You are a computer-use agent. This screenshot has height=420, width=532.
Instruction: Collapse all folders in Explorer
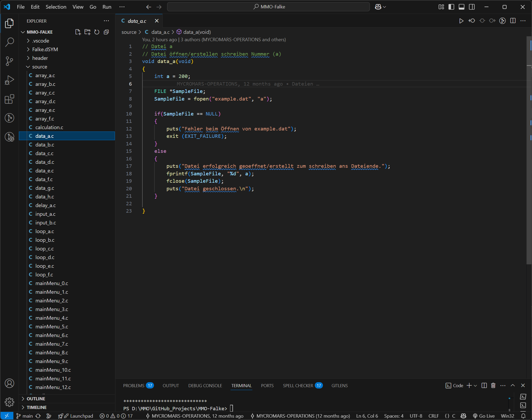point(106,32)
